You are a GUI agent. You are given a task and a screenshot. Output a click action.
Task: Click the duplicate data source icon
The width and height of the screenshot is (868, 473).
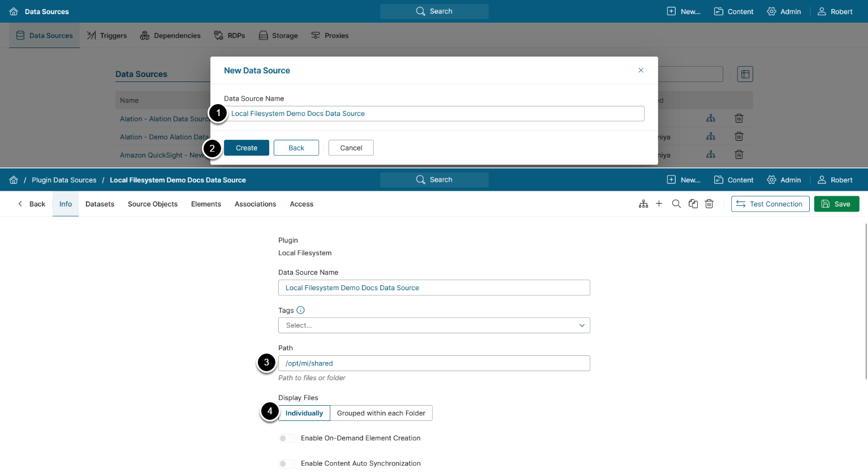coord(693,204)
